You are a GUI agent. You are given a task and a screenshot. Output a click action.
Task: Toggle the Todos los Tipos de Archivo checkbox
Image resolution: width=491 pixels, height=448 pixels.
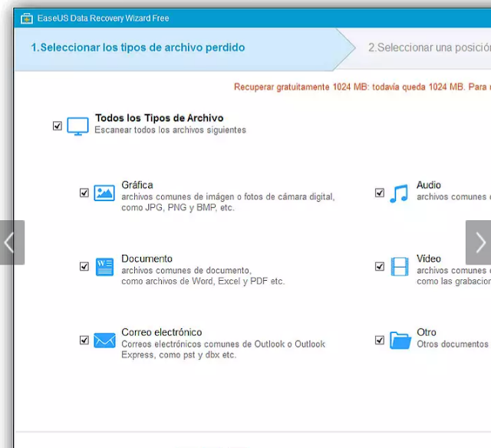coord(58,126)
